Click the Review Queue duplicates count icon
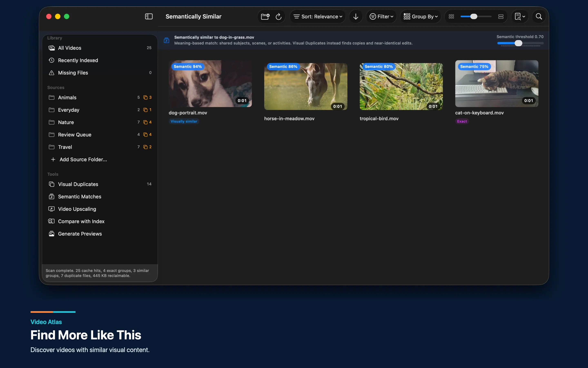Viewport: 588px width, 368px height. click(x=146, y=135)
